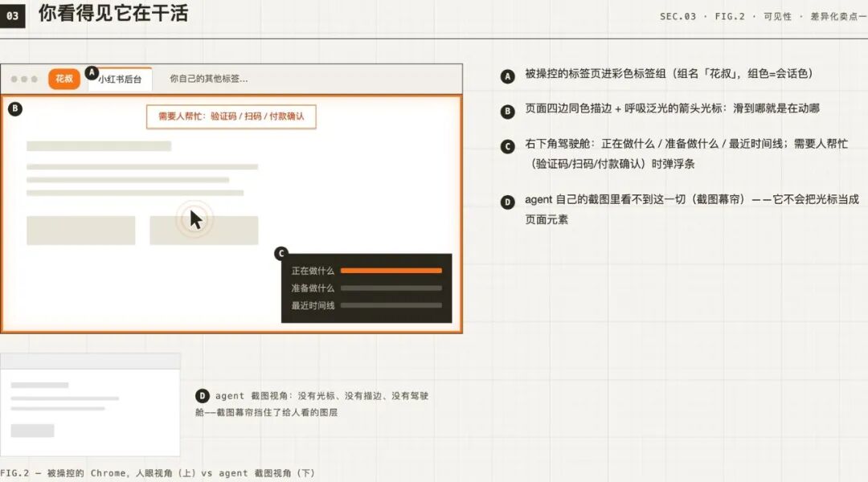Click the 正在做什么 label in the cockpit panel
The height and width of the screenshot is (482, 868).
313,271
